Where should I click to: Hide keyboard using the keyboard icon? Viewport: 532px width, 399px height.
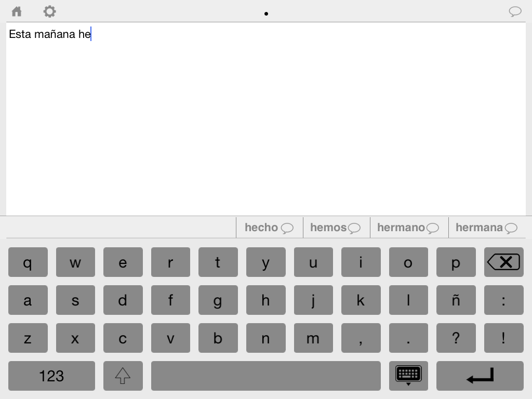click(x=408, y=376)
